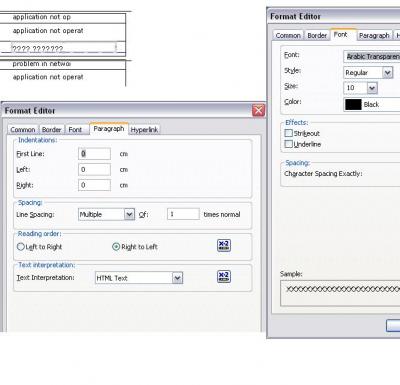The width and height of the screenshot is (400, 385).
Task: Click the line spacing Of value field
Action: tap(183, 214)
